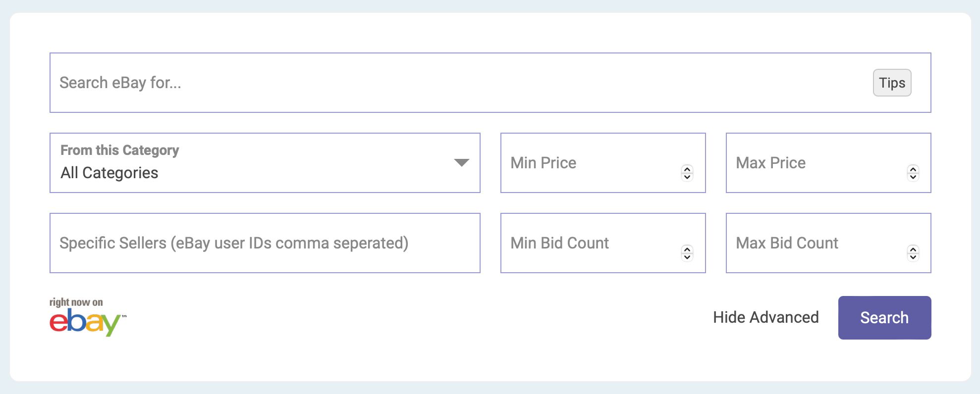Screen dimensions: 980x394
Task: Focus the Min Bid Count field
Action: coord(603,243)
